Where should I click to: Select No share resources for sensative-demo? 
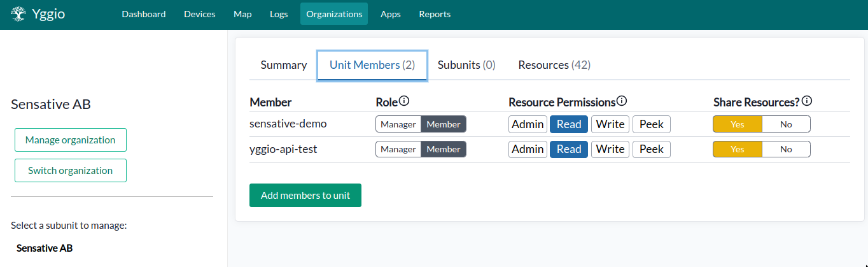(x=787, y=124)
